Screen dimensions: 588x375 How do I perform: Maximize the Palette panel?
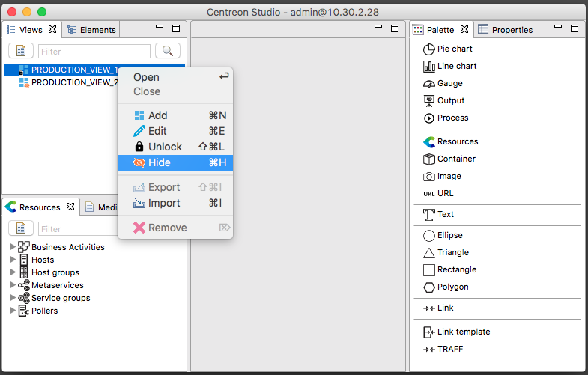tap(575, 28)
